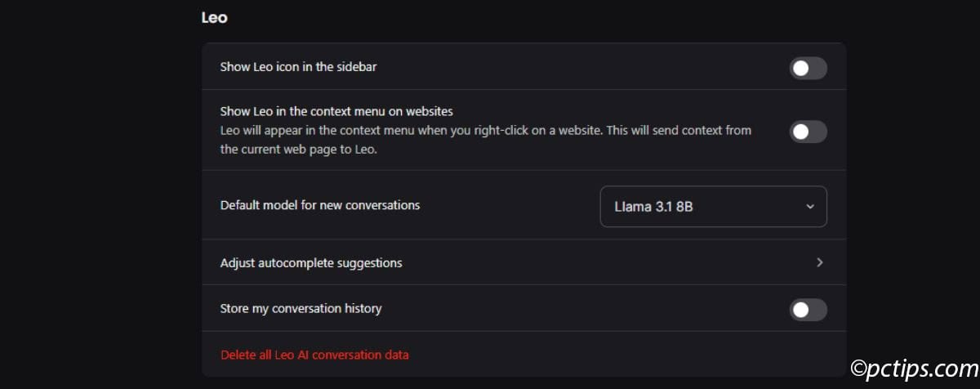Toggle Show Leo in context menu switch
This screenshot has height=389, width=980.
click(808, 132)
